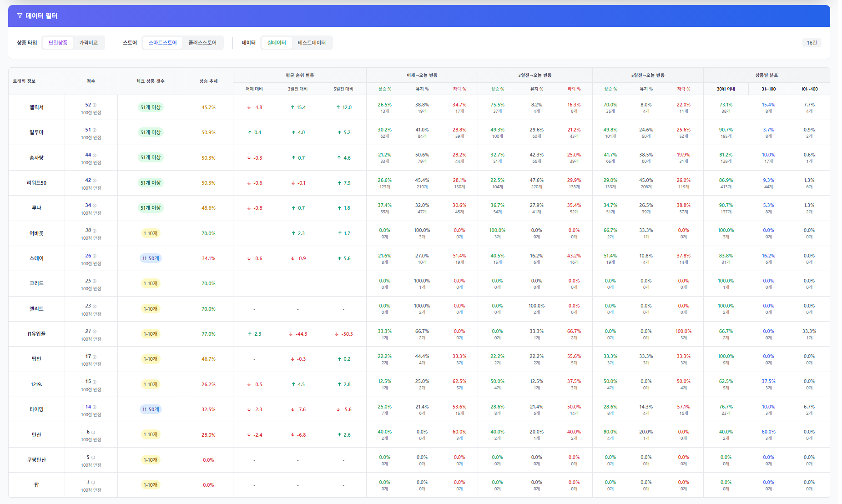The height and width of the screenshot is (504, 842).
Task: Click the info icon next to score 52
Action: pos(95,105)
